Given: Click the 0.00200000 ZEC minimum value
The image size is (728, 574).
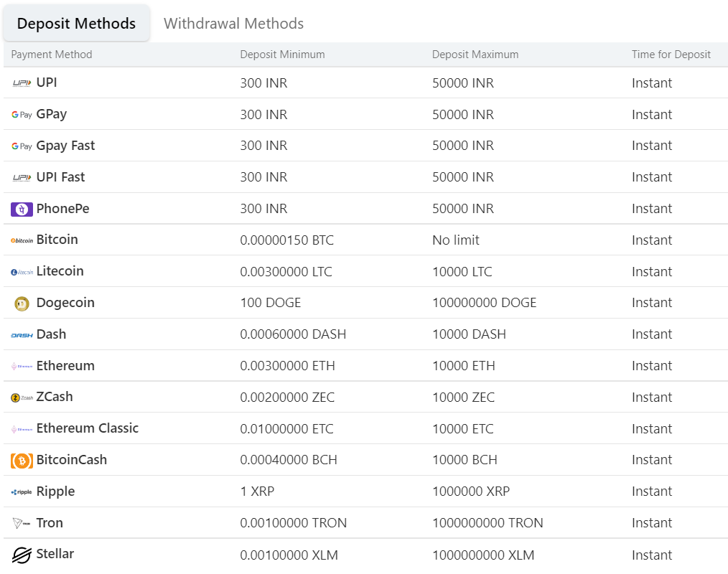Looking at the screenshot, I should click(x=287, y=397).
